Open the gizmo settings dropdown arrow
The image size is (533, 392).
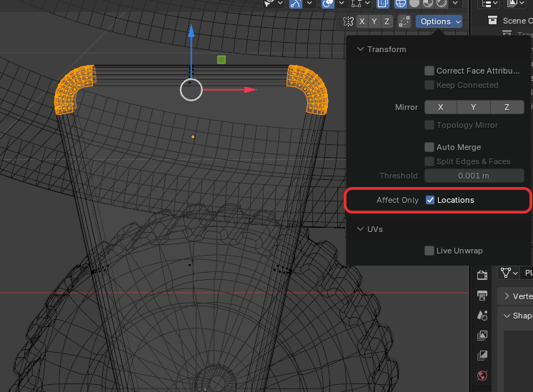309,4
